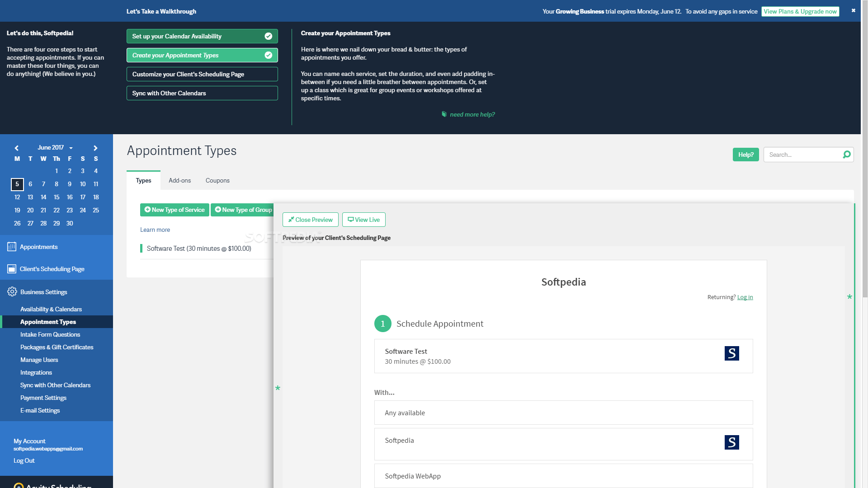Click View Plans & Upgrade now

(x=800, y=11)
